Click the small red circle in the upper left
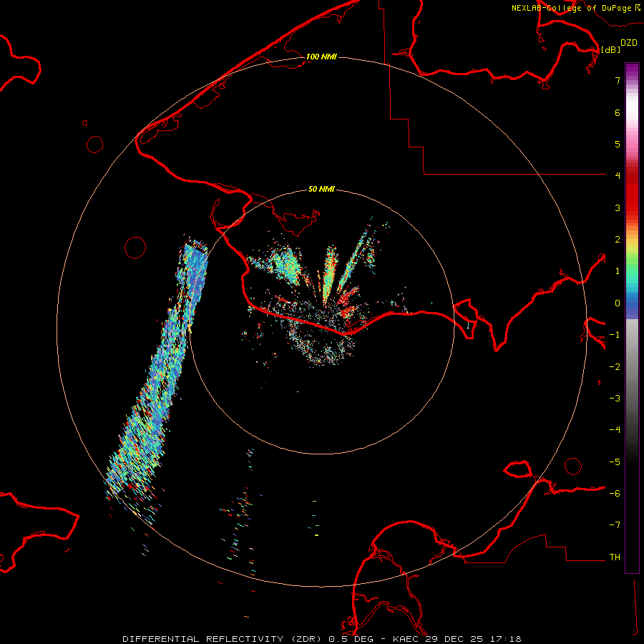This screenshot has width=644, height=644. pos(95,145)
